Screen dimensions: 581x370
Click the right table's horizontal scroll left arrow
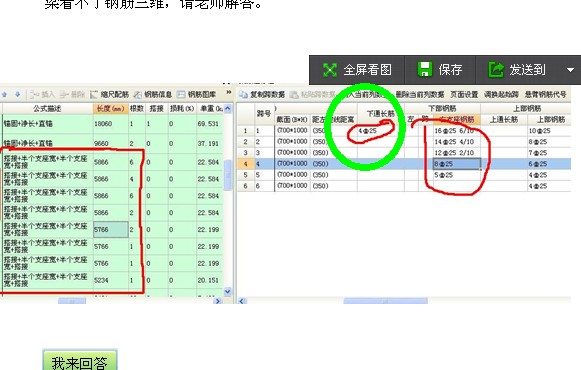[x=242, y=301]
